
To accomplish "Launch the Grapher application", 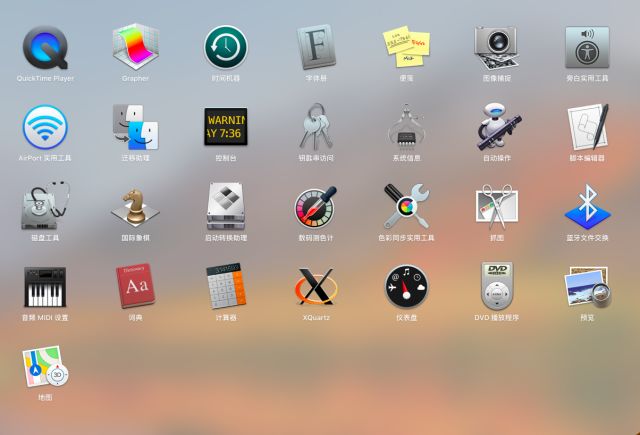I will [135, 47].
